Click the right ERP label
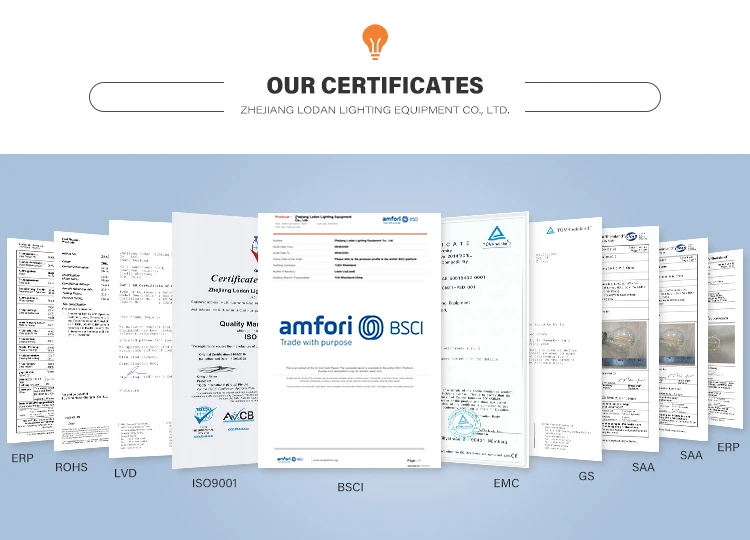The image size is (750, 540). [728, 447]
